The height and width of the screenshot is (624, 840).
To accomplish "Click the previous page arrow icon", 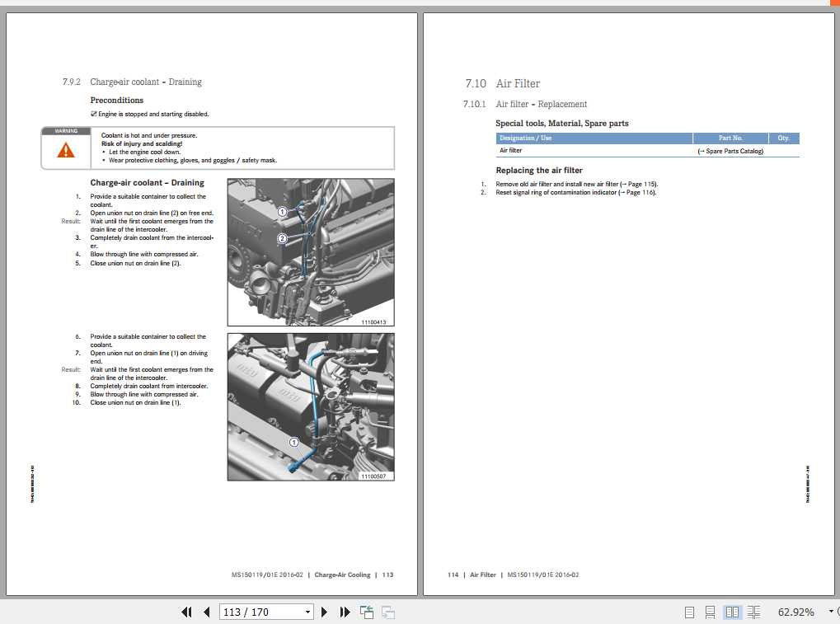I will pos(206,612).
